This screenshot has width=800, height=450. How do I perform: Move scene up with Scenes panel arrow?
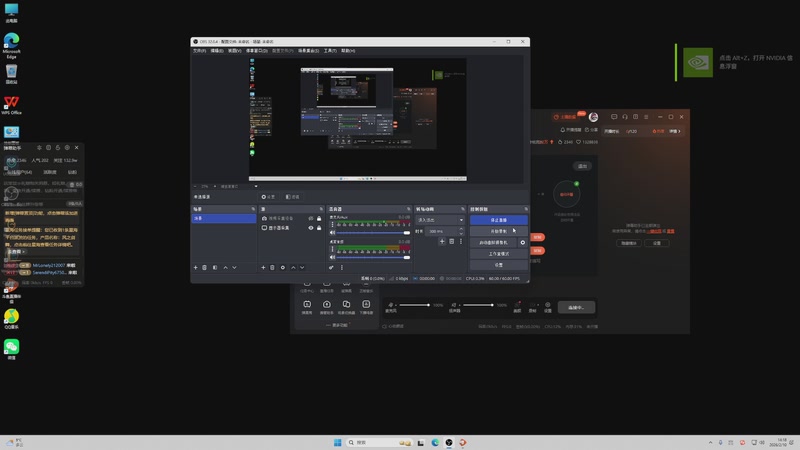[x=226, y=267]
